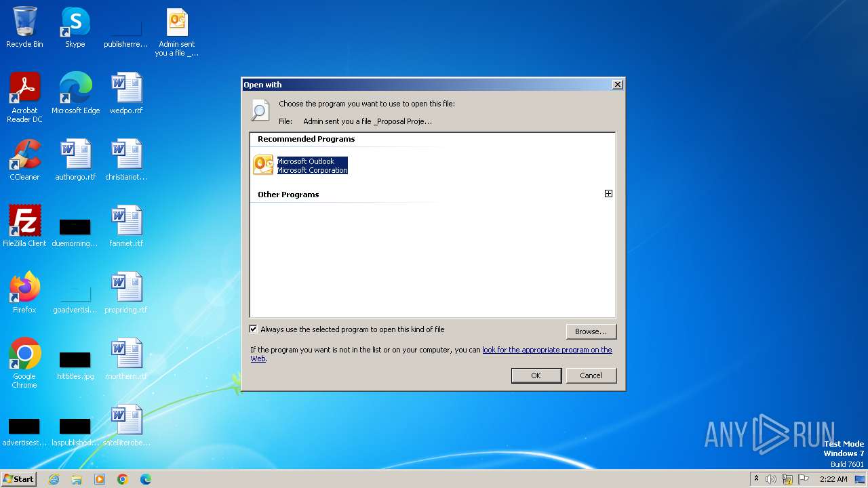This screenshot has height=488, width=868.
Task: Click the Browse... button
Action: [x=591, y=331]
